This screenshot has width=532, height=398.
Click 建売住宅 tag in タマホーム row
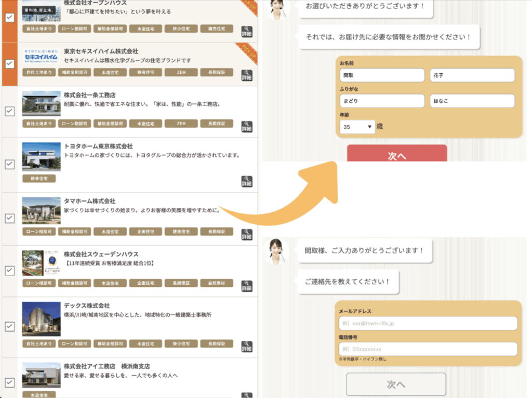181,232
